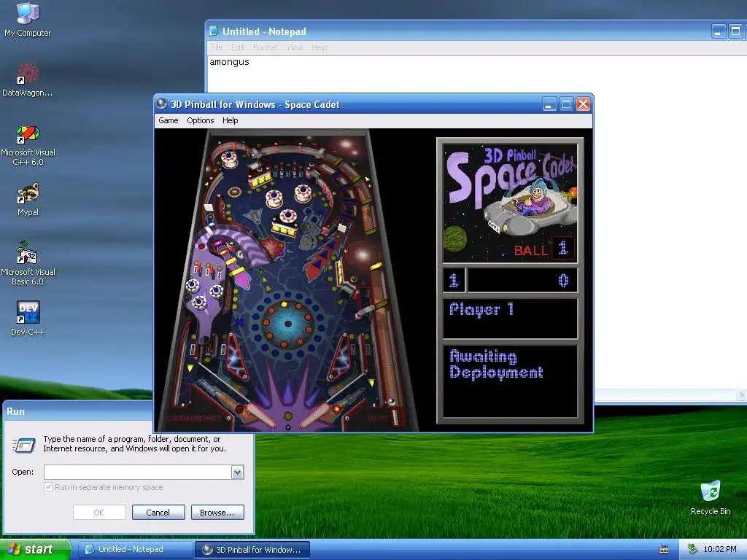Click the Run dialog program icon
This screenshot has height=560, width=747.
click(x=24, y=445)
